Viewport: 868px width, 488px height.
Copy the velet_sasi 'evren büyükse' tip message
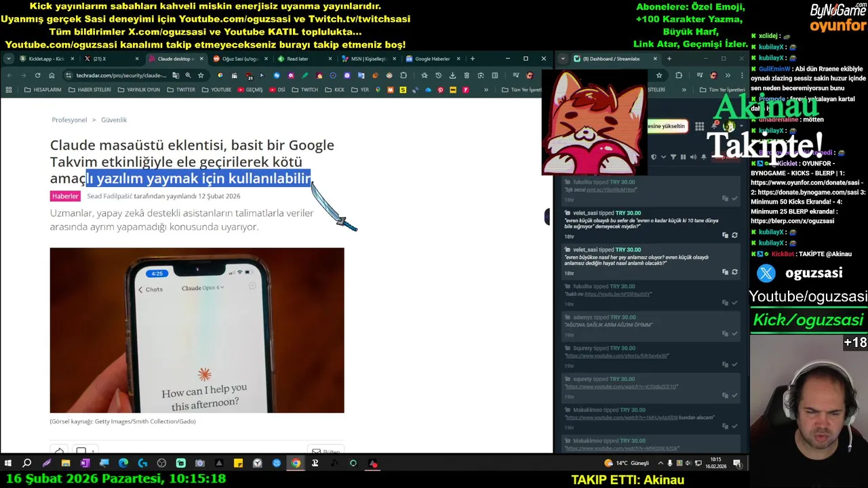click(725, 272)
